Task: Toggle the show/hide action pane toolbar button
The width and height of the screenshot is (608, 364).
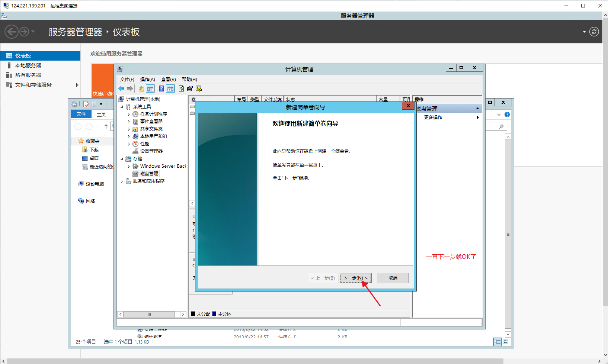Action: [x=170, y=88]
